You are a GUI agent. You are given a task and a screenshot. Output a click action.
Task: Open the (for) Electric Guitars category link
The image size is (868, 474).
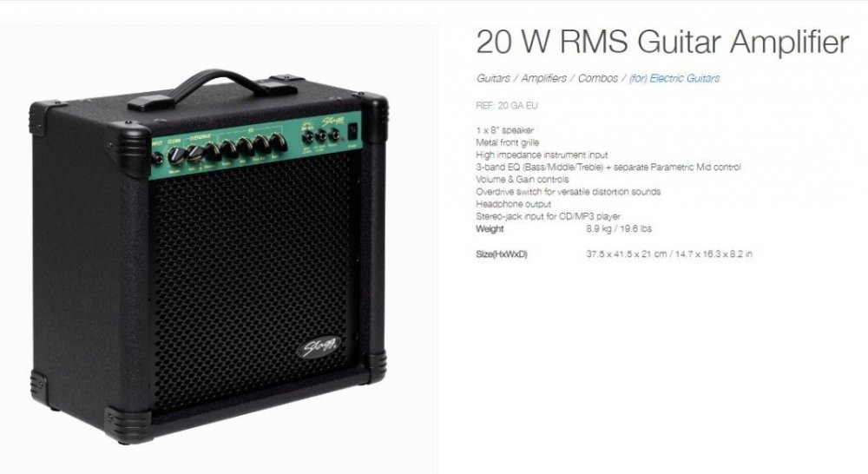674,79
